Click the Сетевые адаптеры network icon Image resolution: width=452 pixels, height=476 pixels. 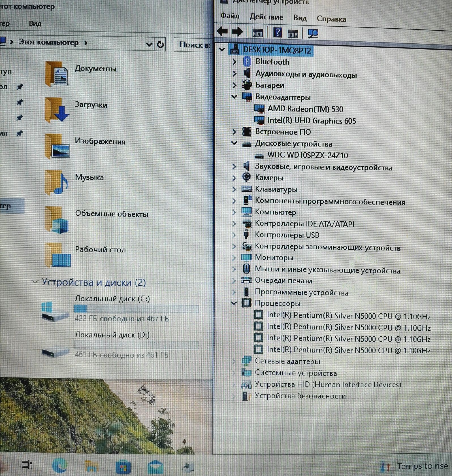tap(246, 361)
